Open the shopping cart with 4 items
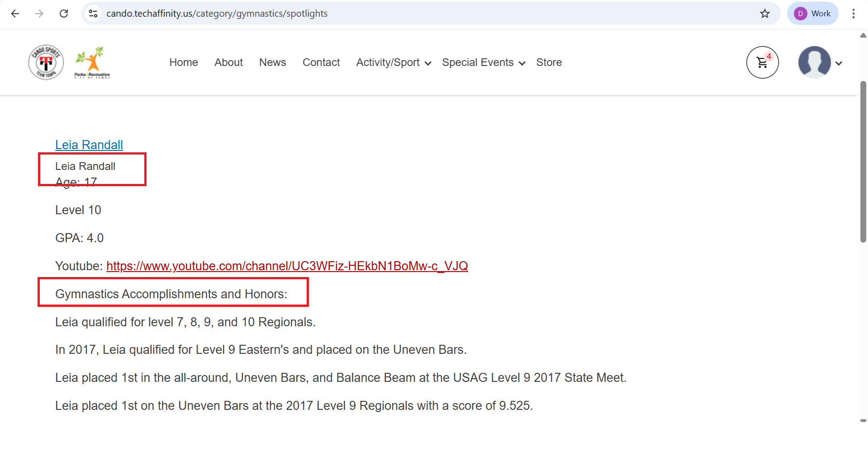 pos(762,62)
